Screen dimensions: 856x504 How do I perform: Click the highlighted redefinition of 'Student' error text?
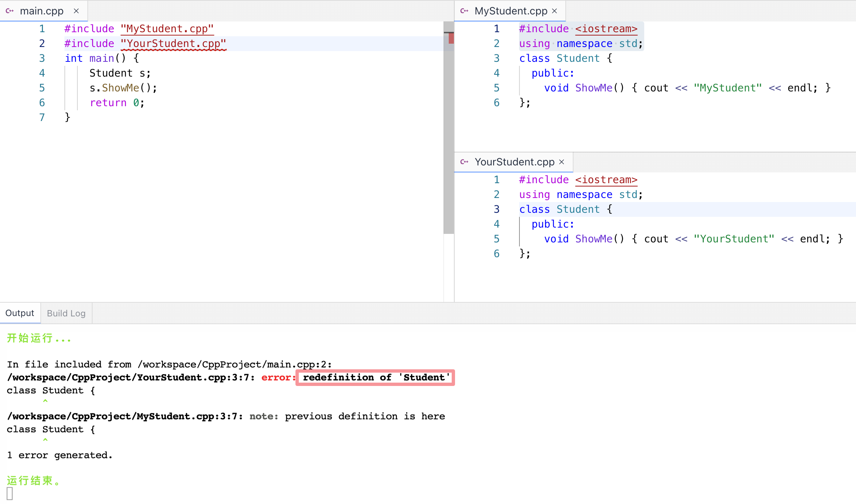pyautogui.click(x=375, y=377)
